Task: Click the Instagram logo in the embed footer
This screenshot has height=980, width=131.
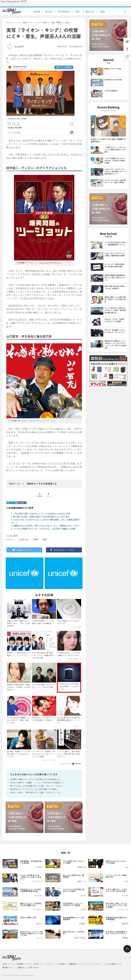Action: [x=72, y=132]
